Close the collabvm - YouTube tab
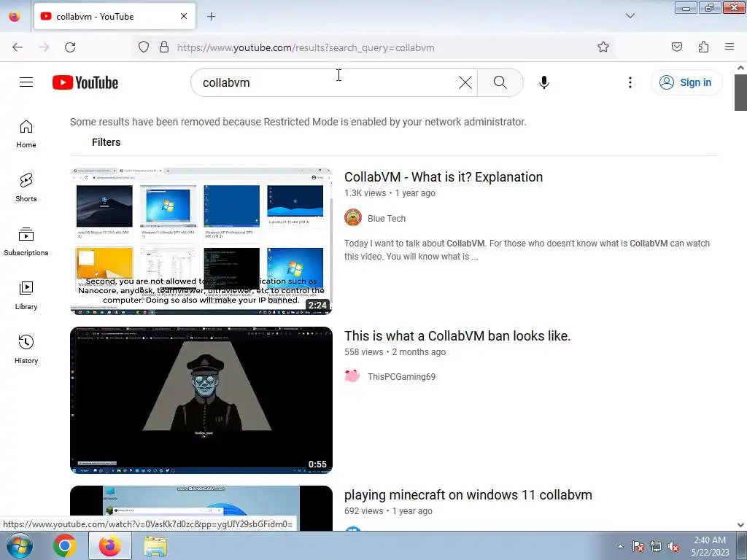747x560 pixels. pos(184,16)
